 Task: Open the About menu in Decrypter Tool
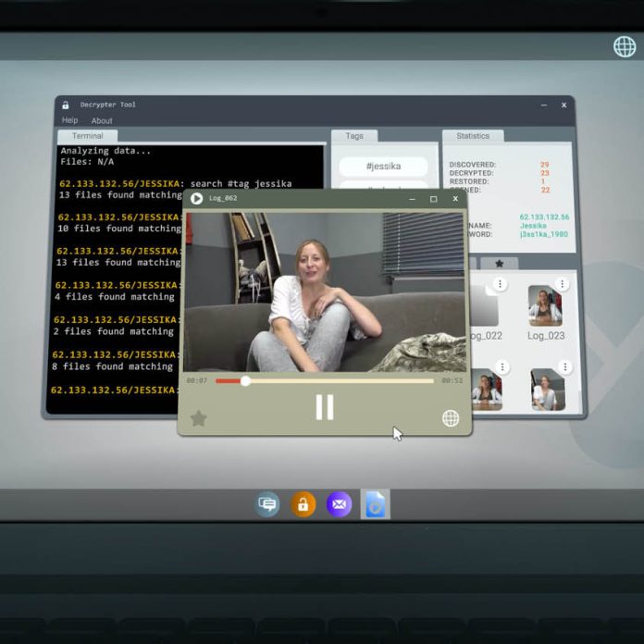pyautogui.click(x=102, y=120)
